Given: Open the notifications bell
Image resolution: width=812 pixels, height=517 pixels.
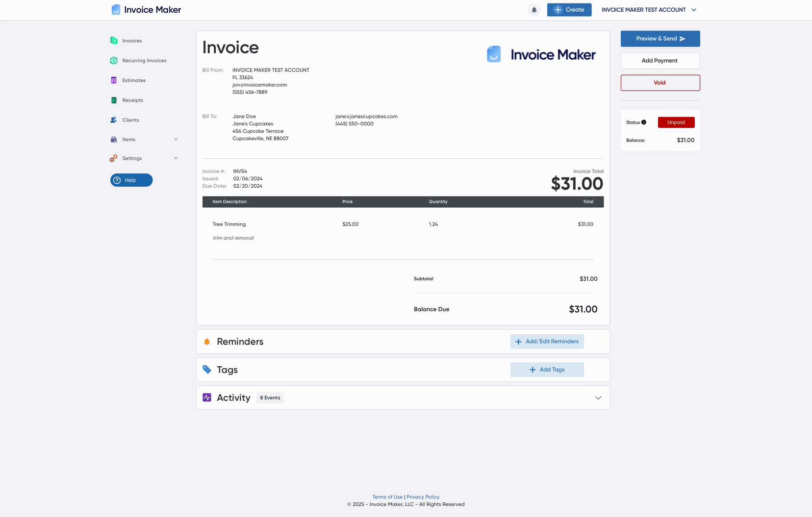Looking at the screenshot, I should (534, 10).
